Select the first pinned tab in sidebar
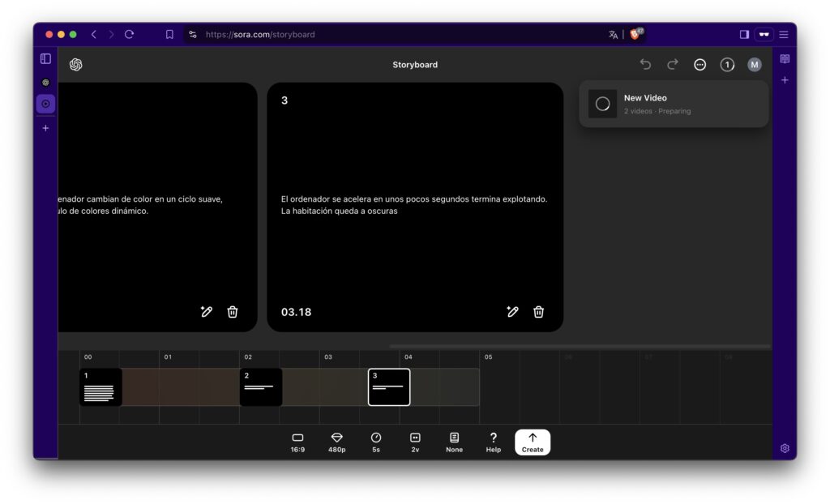The height and width of the screenshot is (504, 830). pos(45,82)
